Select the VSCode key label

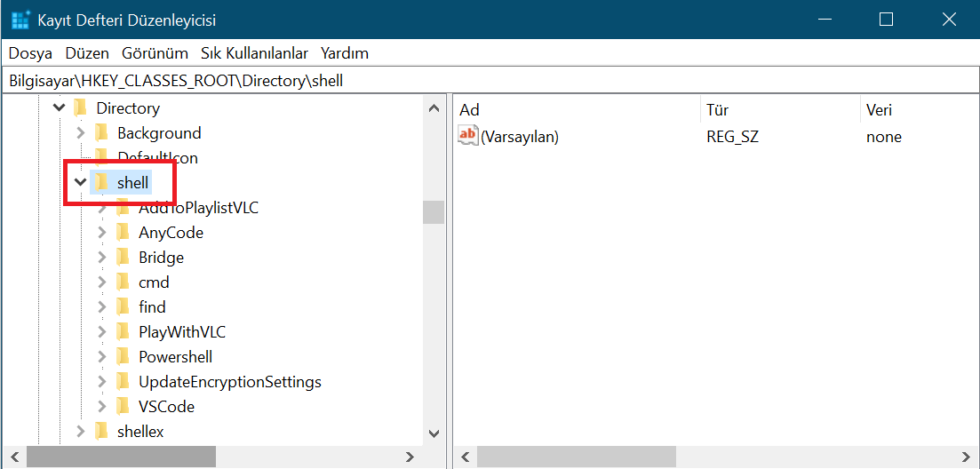pyautogui.click(x=166, y=407)
